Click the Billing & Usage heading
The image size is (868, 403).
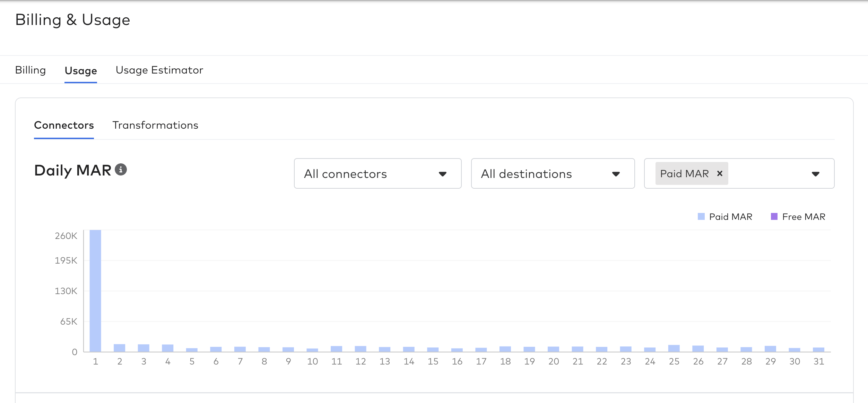[x=73, y=20]
